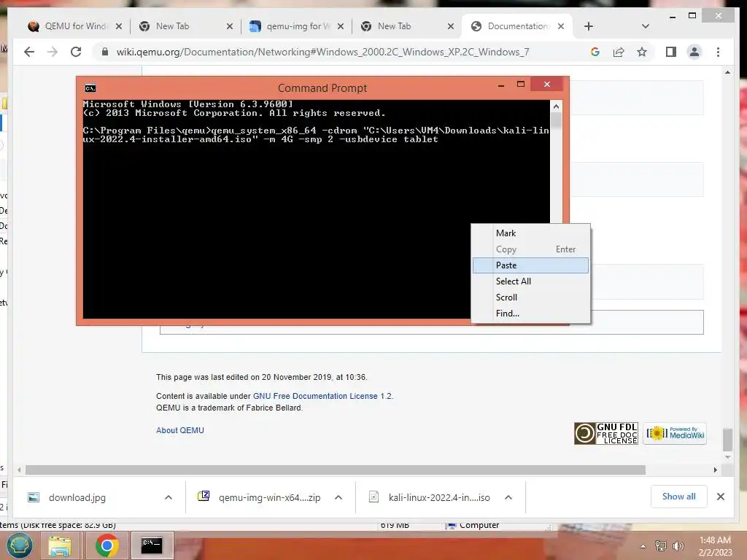Close the QEMU for Windows tab
Screen dimensions: 747x560
(x=119, y=26)
